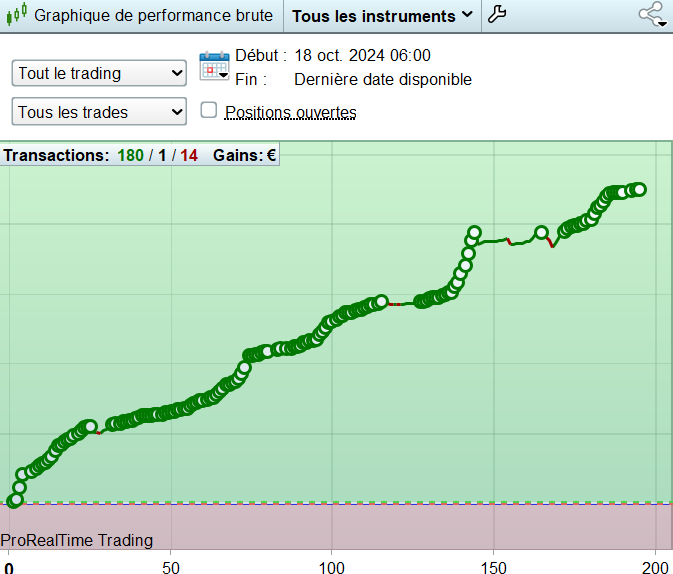Open the wrench settings icon
Screen dimensions: 673x574
(497, 14)
